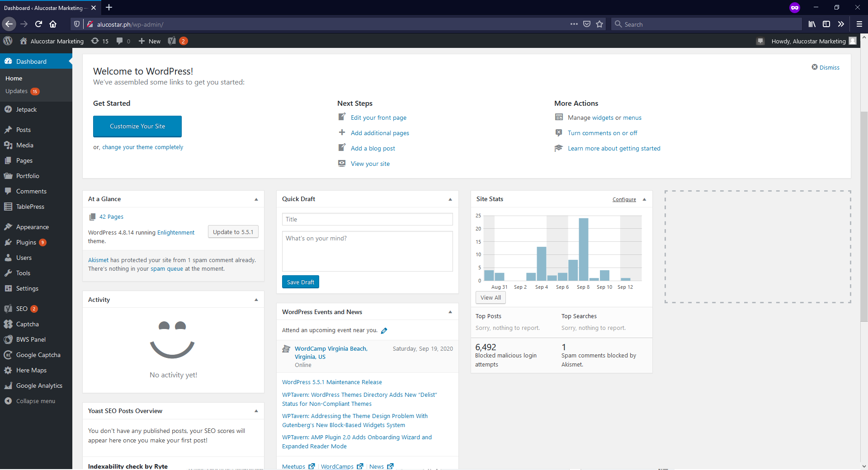The image size is (868, 470).
Task: Bookmark this page with the star icon
Action: [x=599, y=24]
